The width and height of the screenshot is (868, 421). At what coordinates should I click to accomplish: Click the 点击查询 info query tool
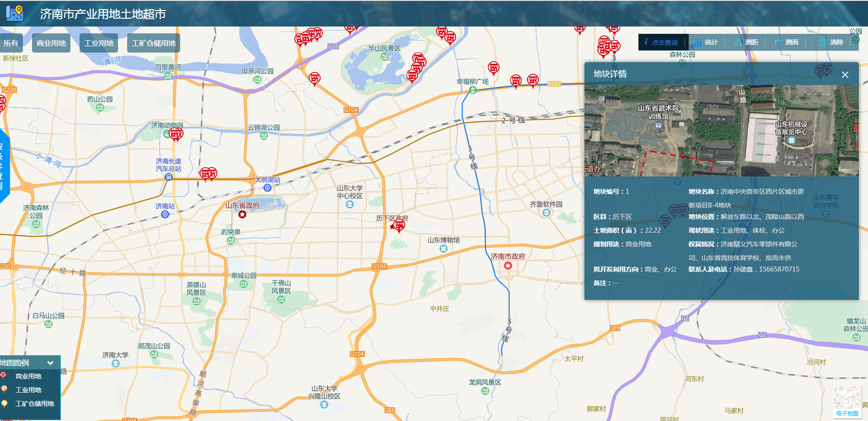click(662, 43)
